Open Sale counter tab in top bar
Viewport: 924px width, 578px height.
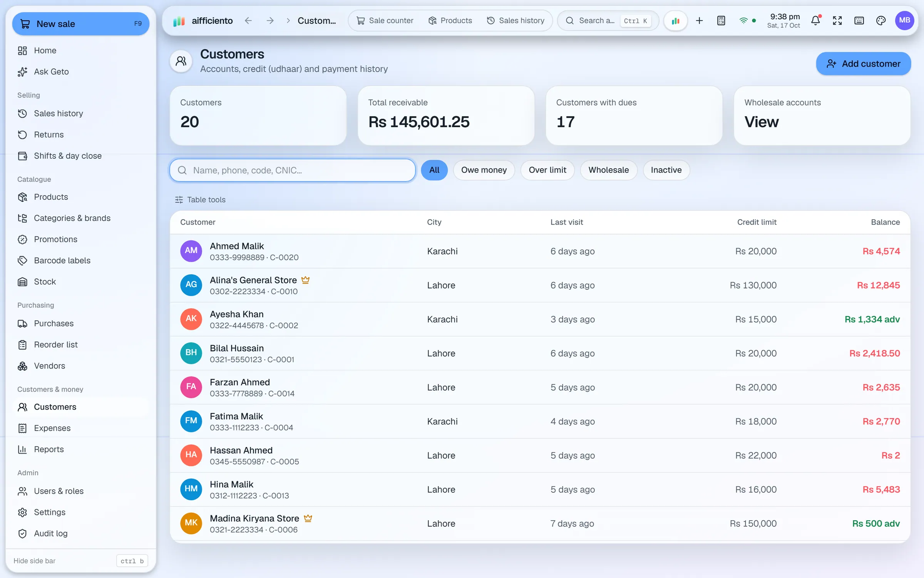click(385, 21)
